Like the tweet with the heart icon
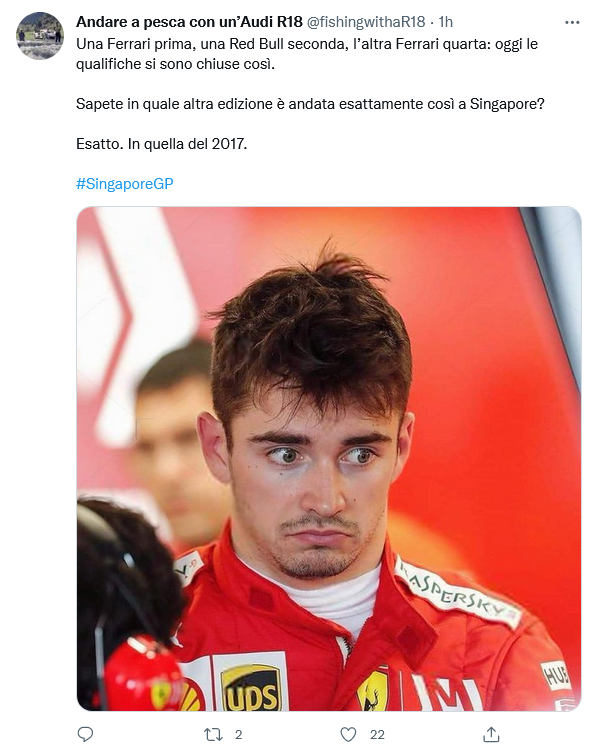The width and height of the screenshot is (598, 756). click(x=348, y=734)
